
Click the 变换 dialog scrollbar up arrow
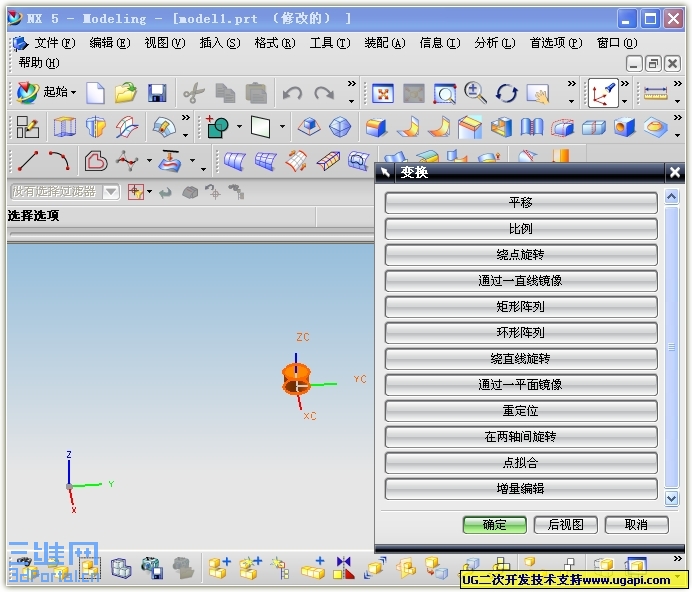coord(672,196)
